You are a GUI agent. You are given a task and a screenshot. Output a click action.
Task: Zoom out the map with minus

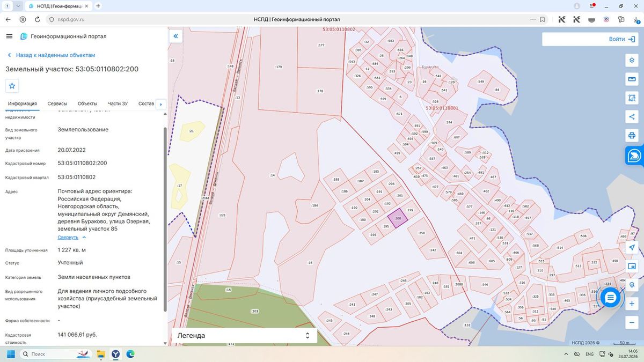[632, 322]
